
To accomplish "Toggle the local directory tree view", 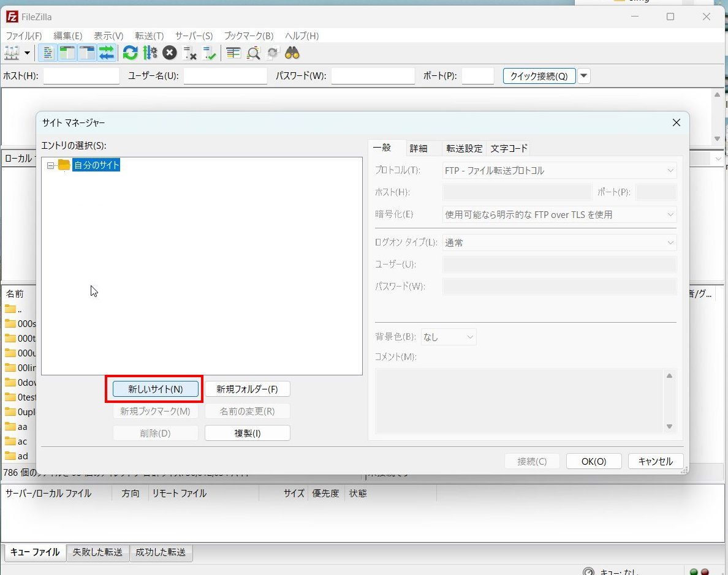I will (x=67, y=53).
